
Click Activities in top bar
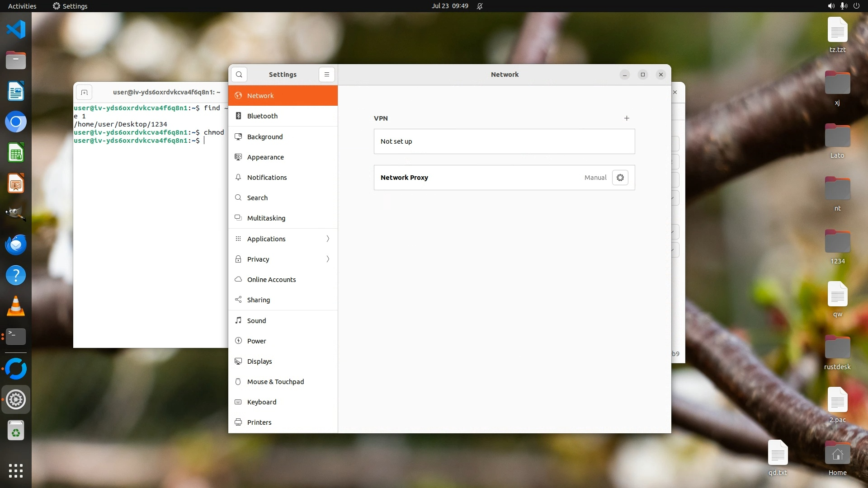[x=22, y=6]
